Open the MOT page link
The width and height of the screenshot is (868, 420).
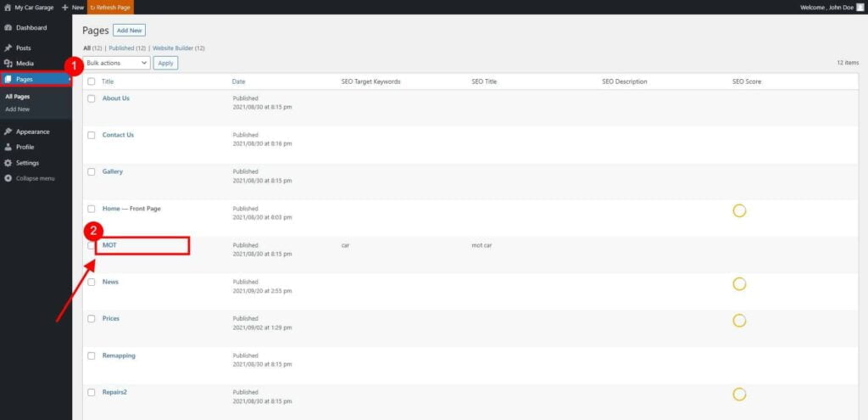pos(109,245)
